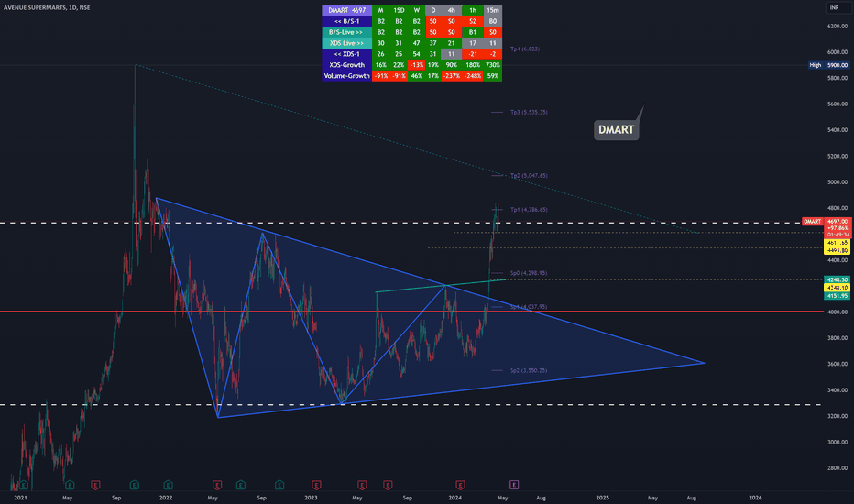Click green earnings marker between May and Sep 2022

pos(240,485)
